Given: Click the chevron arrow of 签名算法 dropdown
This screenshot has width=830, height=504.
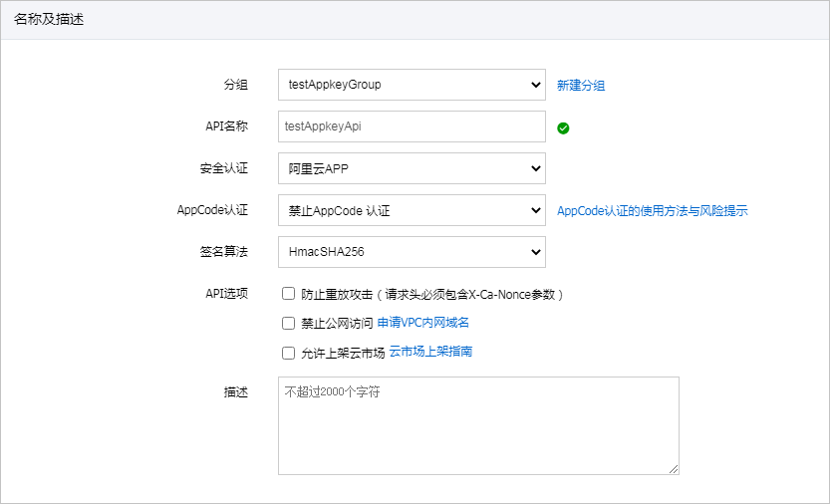Looking at the screenshot, I should [x=536, y=252].
